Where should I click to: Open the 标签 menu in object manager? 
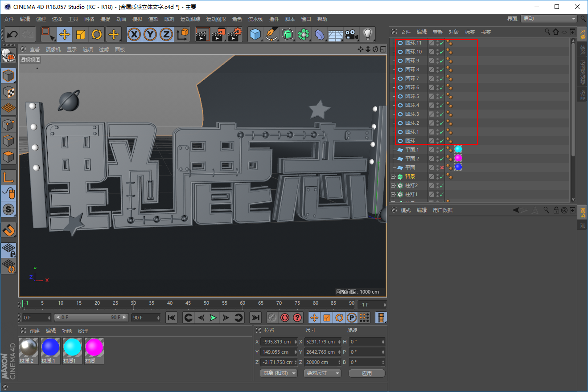point(470,32)
